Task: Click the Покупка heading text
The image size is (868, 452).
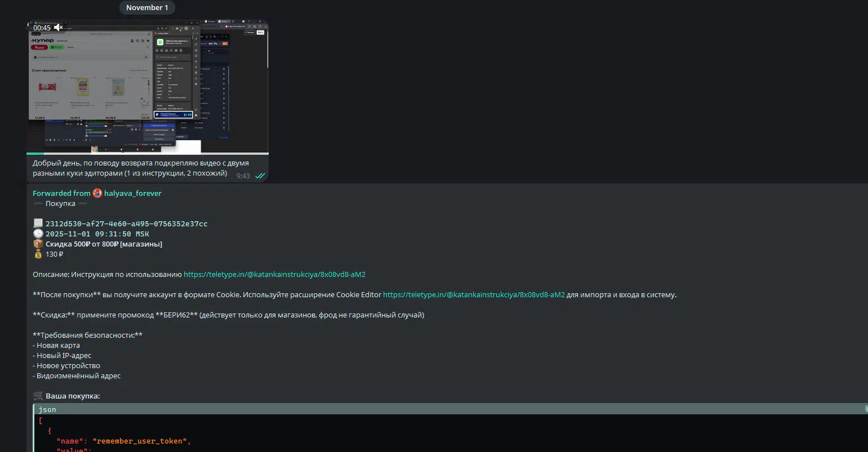Action: point(60,203)
